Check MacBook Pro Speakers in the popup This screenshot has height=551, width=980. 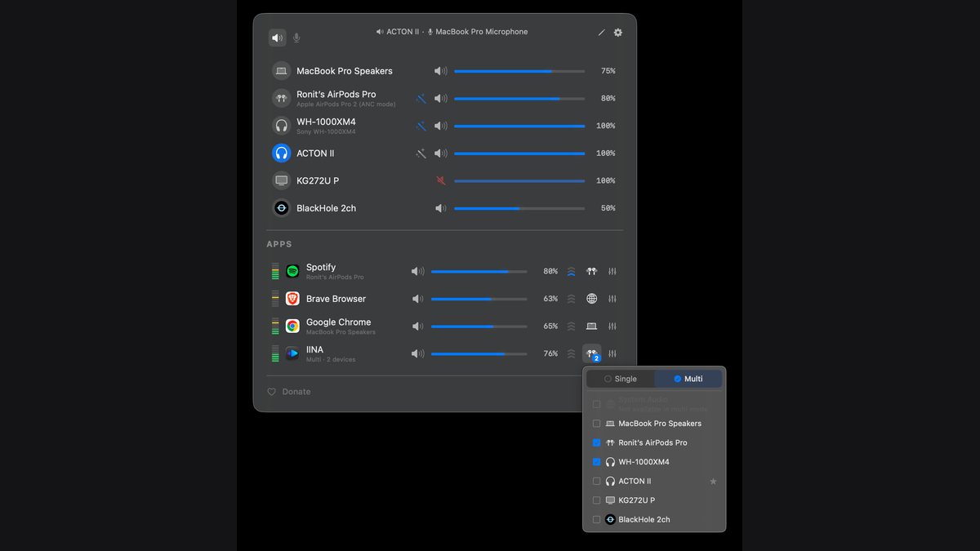[x=596, y=424]
